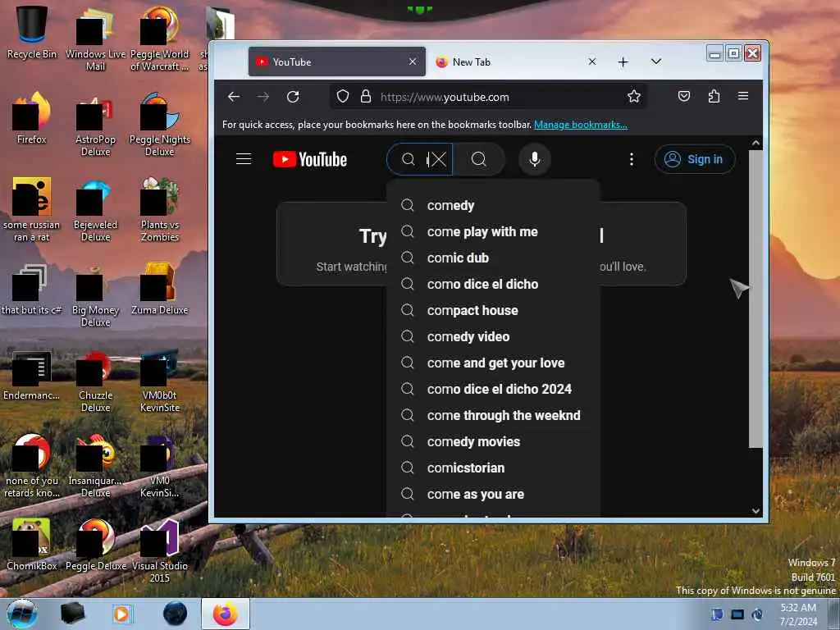Open the Windows Start orb

click(22, 614)
